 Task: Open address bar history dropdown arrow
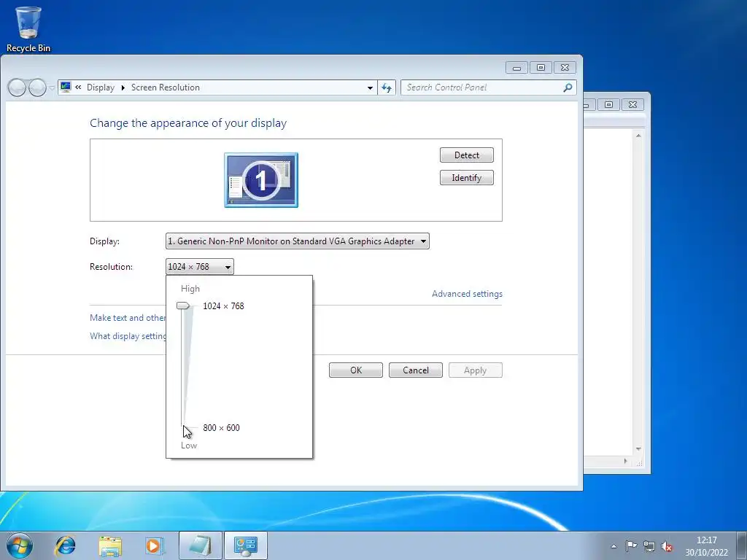coord(370,88)
